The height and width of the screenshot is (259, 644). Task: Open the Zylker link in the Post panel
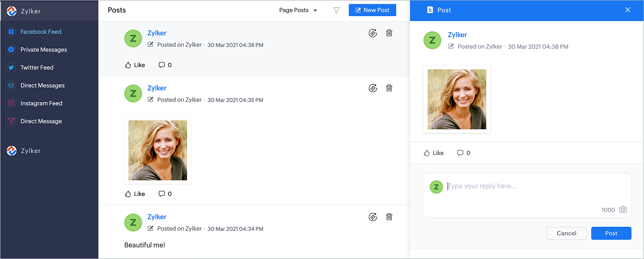[457, 35]
